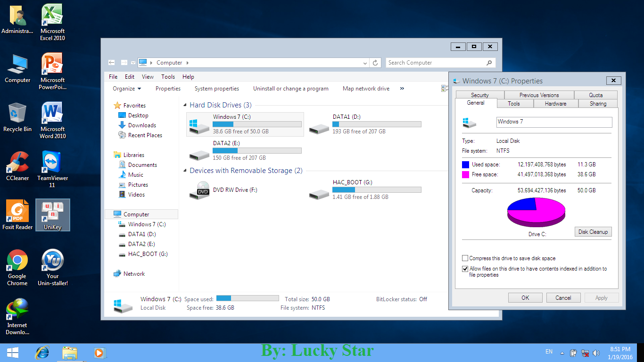
Task: Select Google Chrome desktop icon
Action: pos(17,268)
